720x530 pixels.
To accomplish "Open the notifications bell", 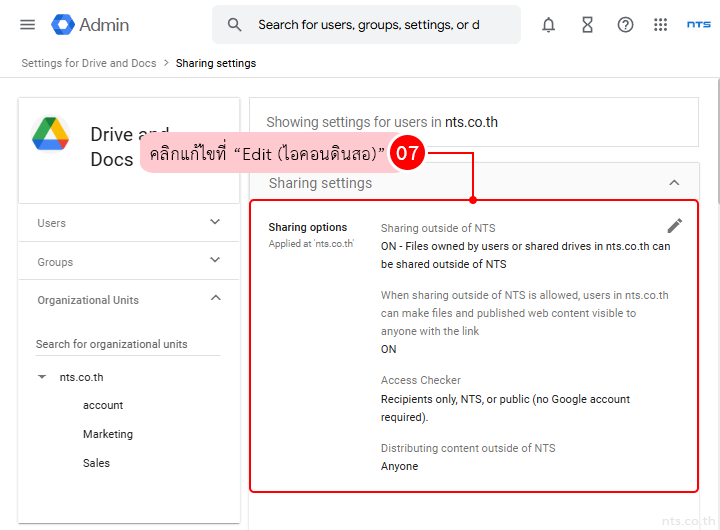I will tap(549, 25).
